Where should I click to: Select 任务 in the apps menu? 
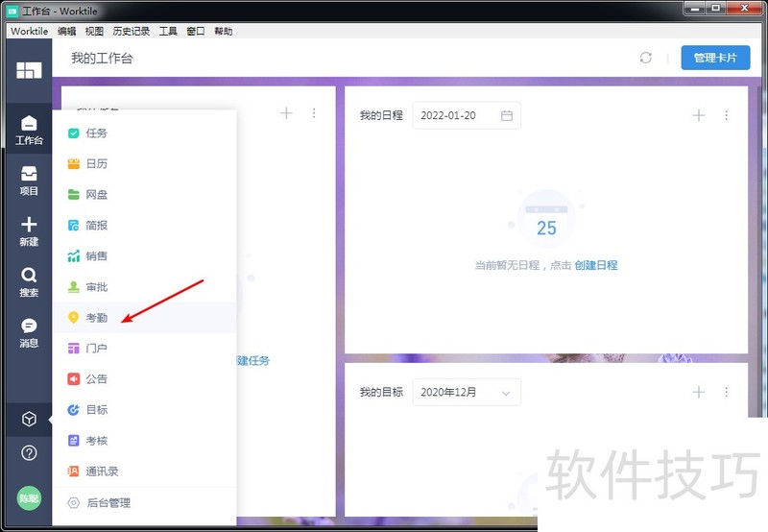pos(145,133)
